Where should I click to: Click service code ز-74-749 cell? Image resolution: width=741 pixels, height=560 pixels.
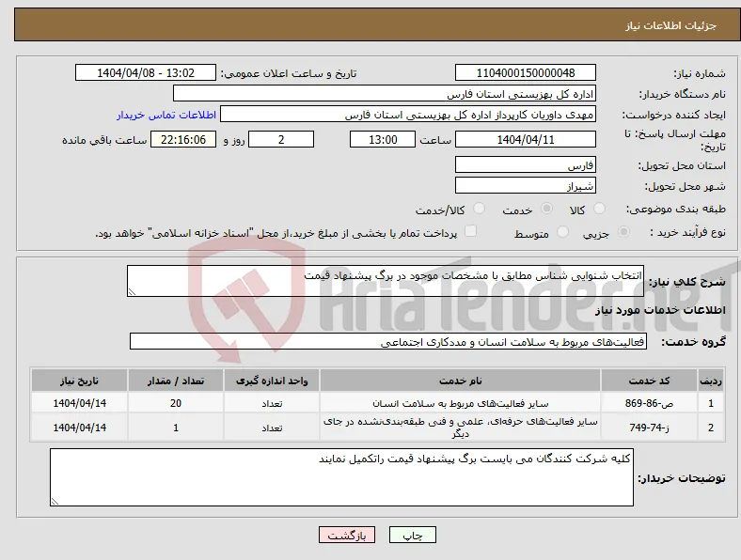[650, 428]
